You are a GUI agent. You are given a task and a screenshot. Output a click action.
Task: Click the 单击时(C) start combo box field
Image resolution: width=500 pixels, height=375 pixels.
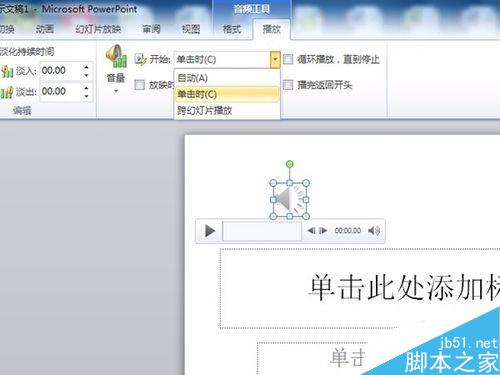[x=222, y=60]
